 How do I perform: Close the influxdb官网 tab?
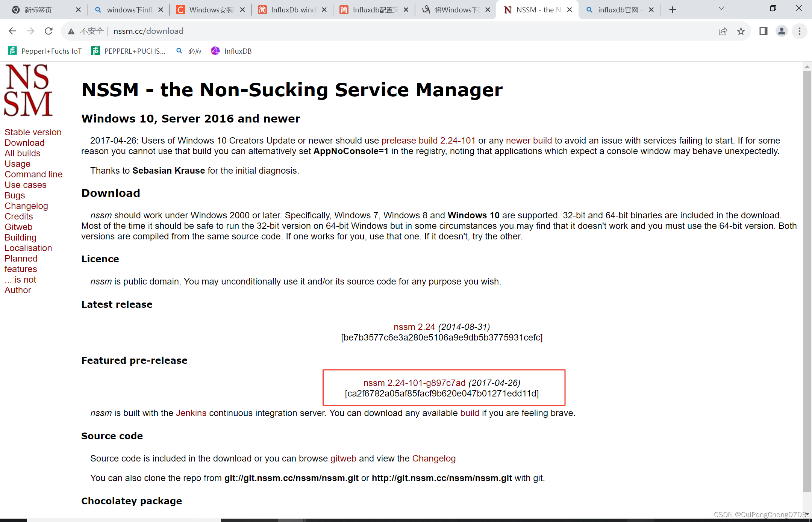point(651,10)
